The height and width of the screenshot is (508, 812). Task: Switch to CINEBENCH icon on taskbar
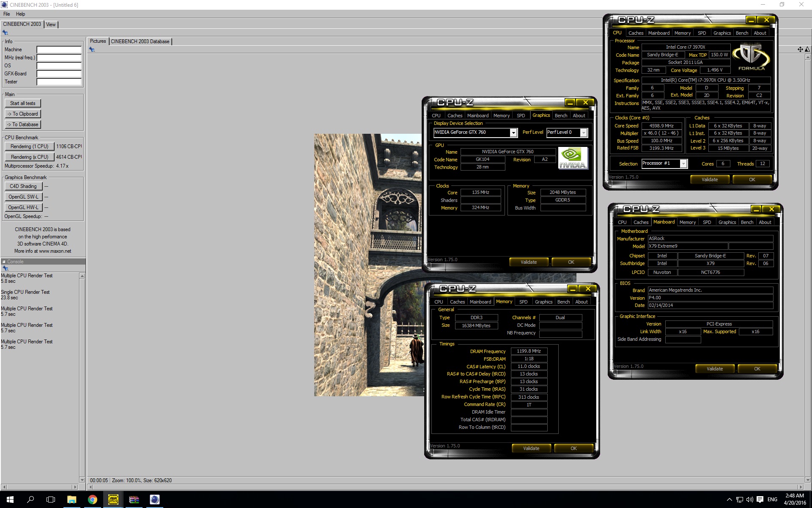click(x=154, y=500)
